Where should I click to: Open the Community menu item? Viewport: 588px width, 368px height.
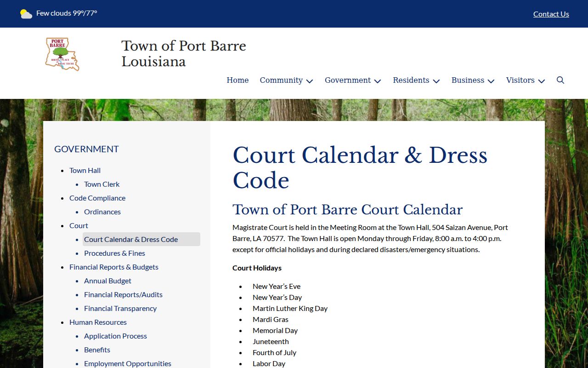281,80
